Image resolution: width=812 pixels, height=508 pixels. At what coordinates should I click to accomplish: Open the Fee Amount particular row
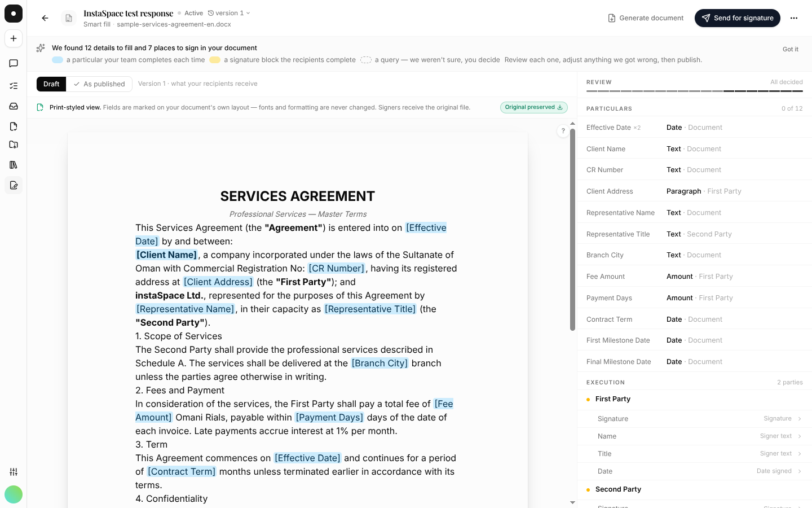[x=695, y=277]
